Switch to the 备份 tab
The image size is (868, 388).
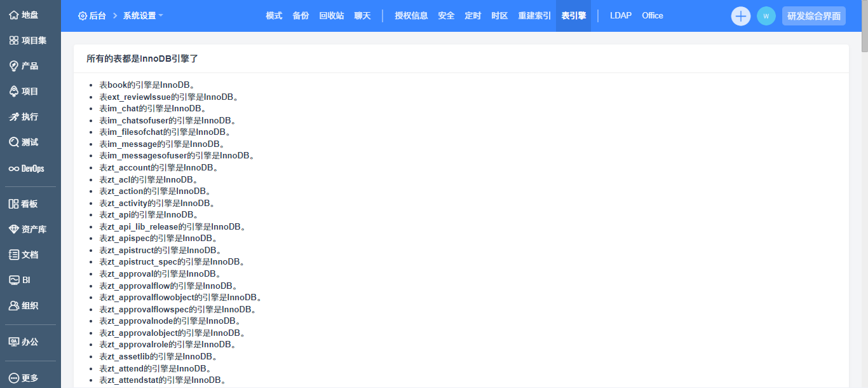(301, 16)
